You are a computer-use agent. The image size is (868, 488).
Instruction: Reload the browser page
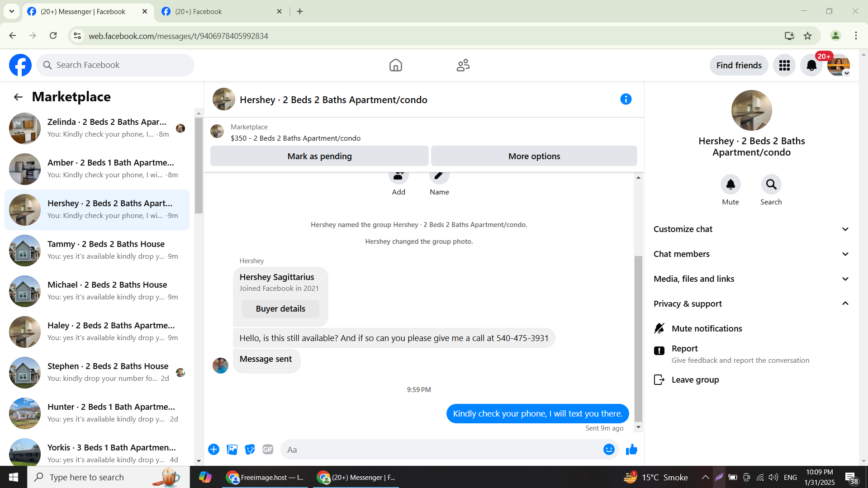pyautogui.click(x=53, y=36)
